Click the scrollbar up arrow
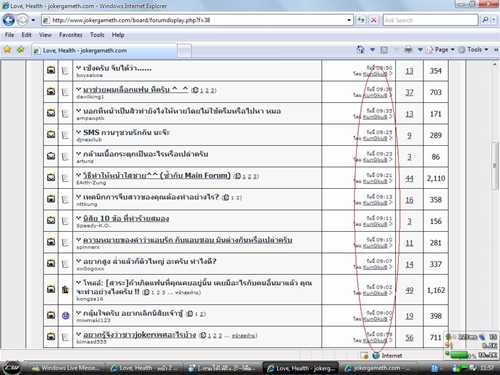Screen dimensions: 500x375 [495, 64]
